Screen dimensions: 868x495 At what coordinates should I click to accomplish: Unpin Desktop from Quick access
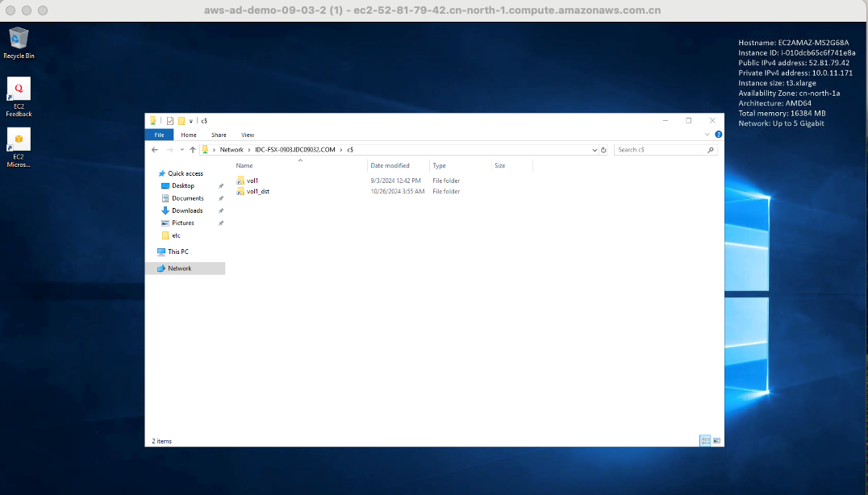click(220, 185)
